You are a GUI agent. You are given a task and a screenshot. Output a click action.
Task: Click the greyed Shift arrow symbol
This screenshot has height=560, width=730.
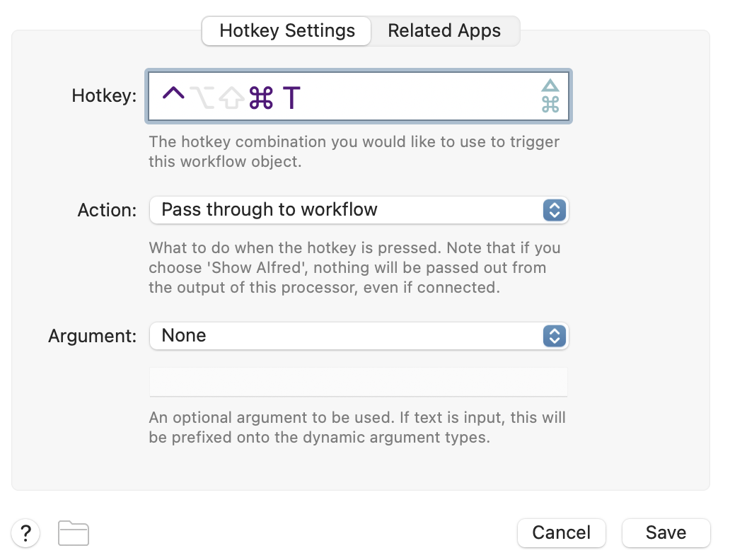[x=232, y=98]
